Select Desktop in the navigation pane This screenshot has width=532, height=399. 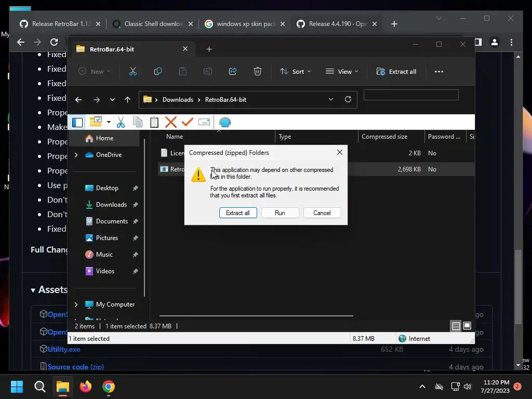(107, 188)
